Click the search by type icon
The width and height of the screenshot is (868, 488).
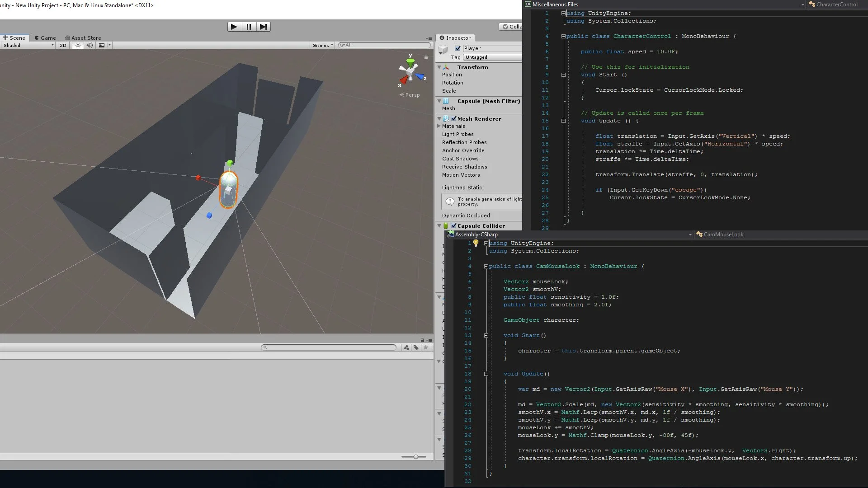tap(406, 347)
